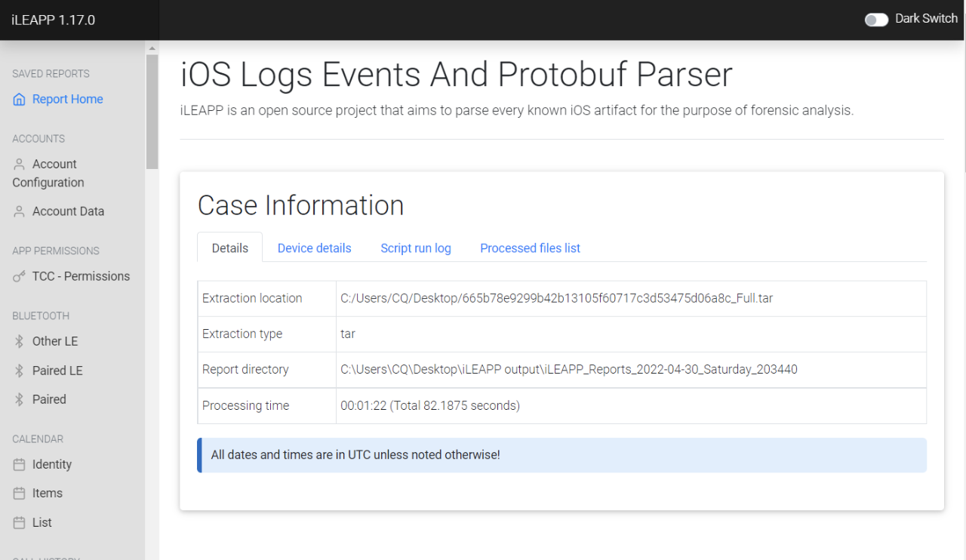The height and width of the screenshot is (560, 966).
Task: Click the Bluetooth icon beside Other LE
Action: 19,342
